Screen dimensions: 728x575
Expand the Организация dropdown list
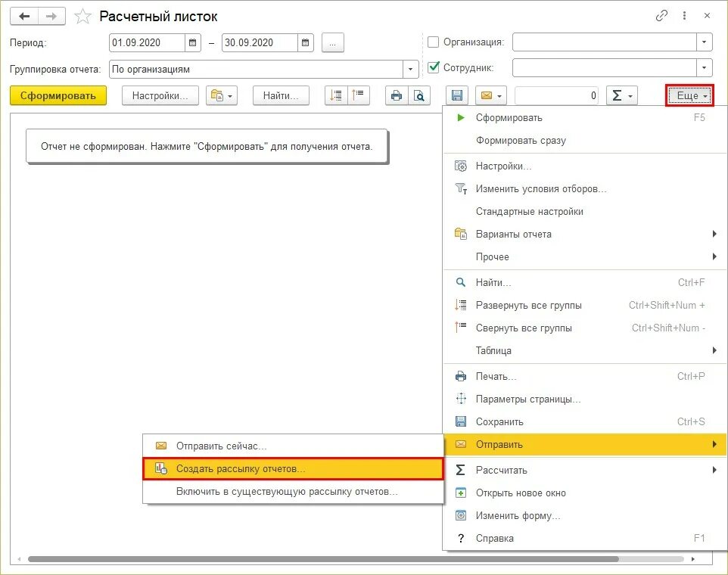(704, 42)
